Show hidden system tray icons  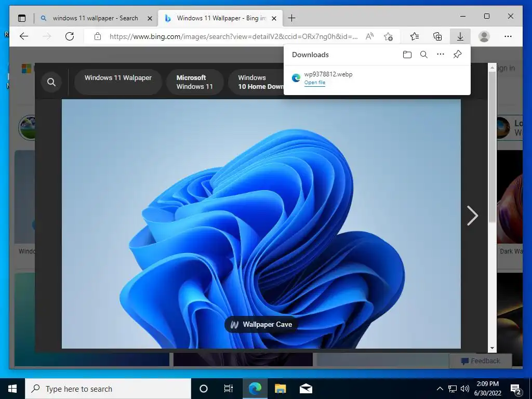tap(440, 389)
